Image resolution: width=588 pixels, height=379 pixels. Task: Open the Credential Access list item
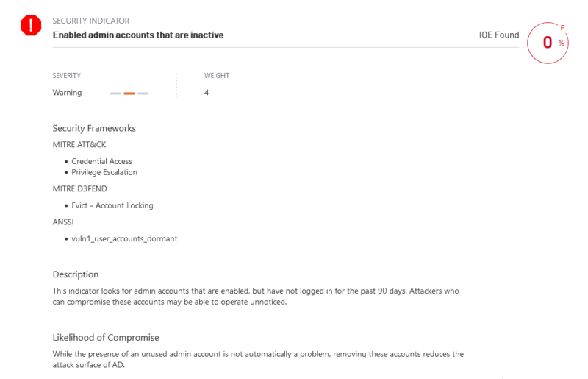(102, 161)
